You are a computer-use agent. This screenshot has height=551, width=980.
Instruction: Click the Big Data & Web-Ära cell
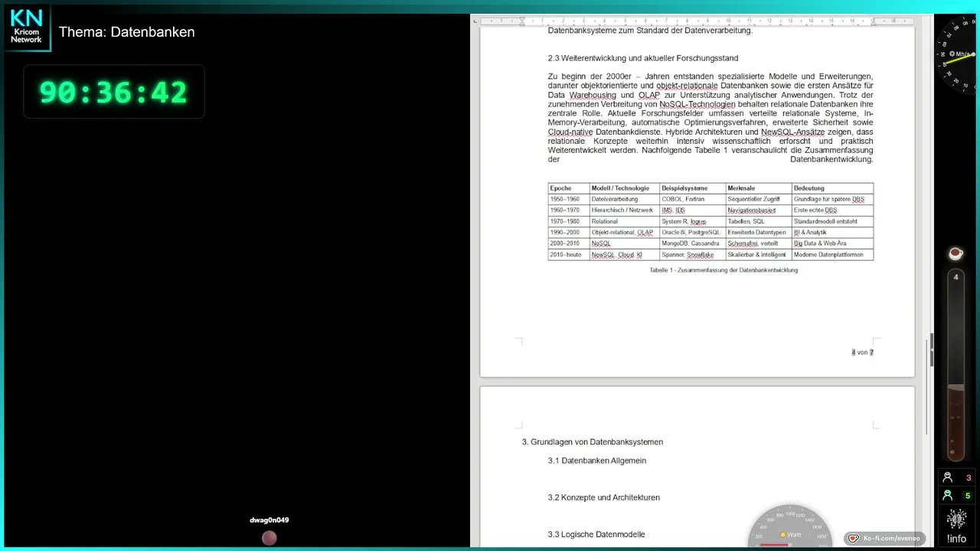coord(832,243)
